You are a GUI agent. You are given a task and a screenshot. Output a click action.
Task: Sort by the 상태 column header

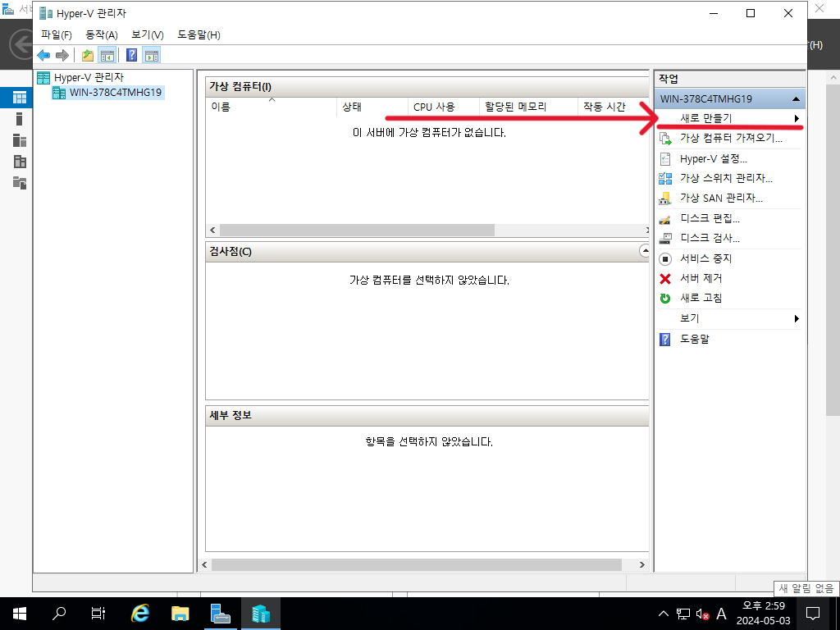click(372, 107)
